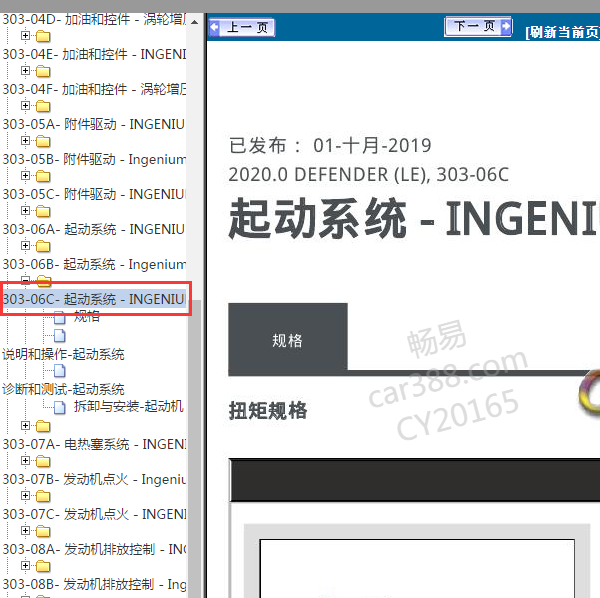
Task: Click the tree panel scroll-up arrow
Action: [x=194, y=22]
